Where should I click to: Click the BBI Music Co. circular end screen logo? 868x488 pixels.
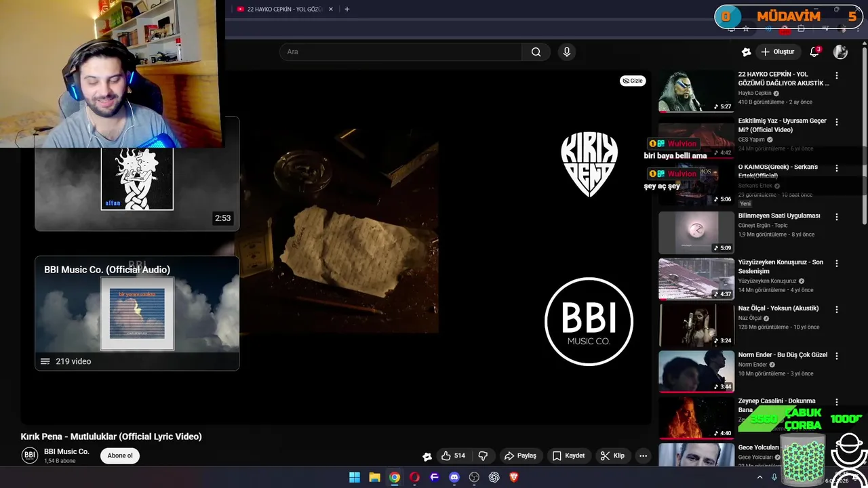pyautogui.click(x=589, y=321)
